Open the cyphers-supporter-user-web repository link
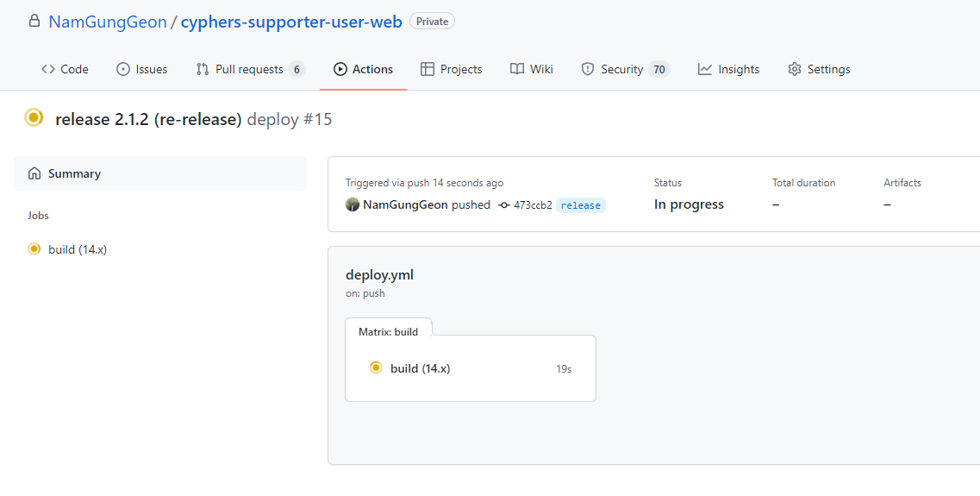 click(x=291, y=22)
